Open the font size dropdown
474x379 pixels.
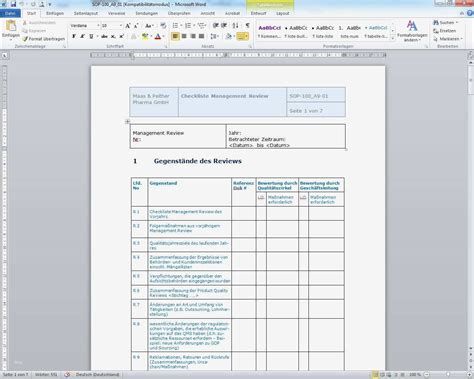click(x=121, y=26)
